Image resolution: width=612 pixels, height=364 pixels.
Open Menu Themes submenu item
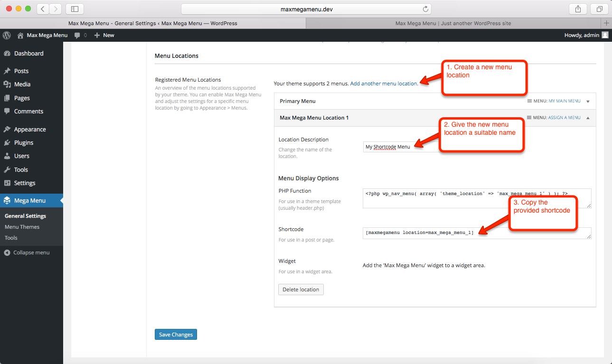coord(22,227)
